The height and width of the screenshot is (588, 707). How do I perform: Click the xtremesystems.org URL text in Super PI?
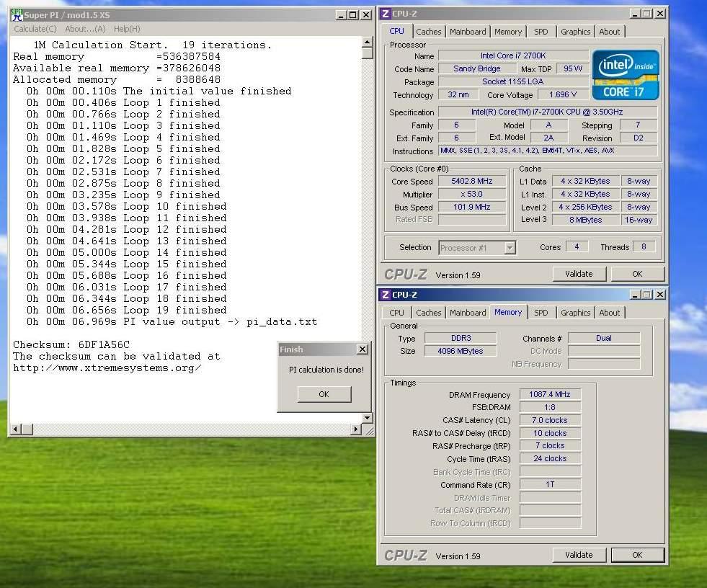click(x=107, y=368)
